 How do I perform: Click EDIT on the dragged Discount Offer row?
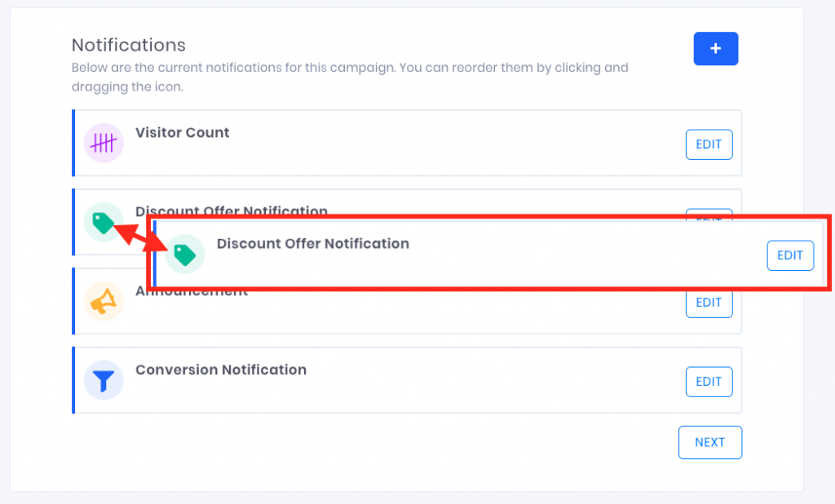(x=789, y=254)
